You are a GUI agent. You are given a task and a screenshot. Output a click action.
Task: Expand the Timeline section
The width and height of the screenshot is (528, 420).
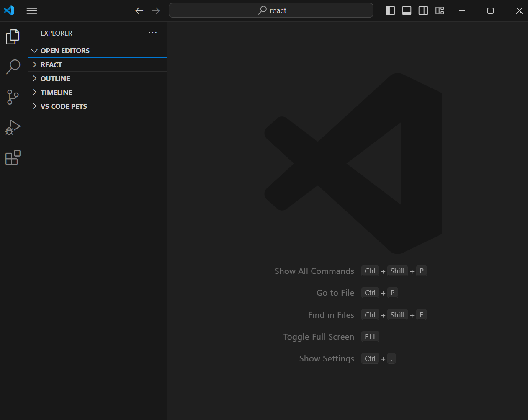tap(98, 93)
